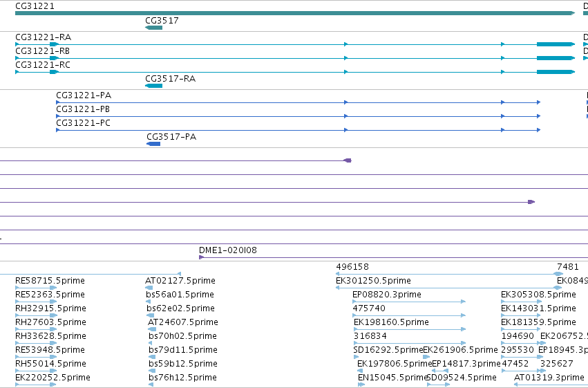Select EST EP14817.3prime
The width and height of the screenshot is (588, 388).
click(x=466, y=364)
